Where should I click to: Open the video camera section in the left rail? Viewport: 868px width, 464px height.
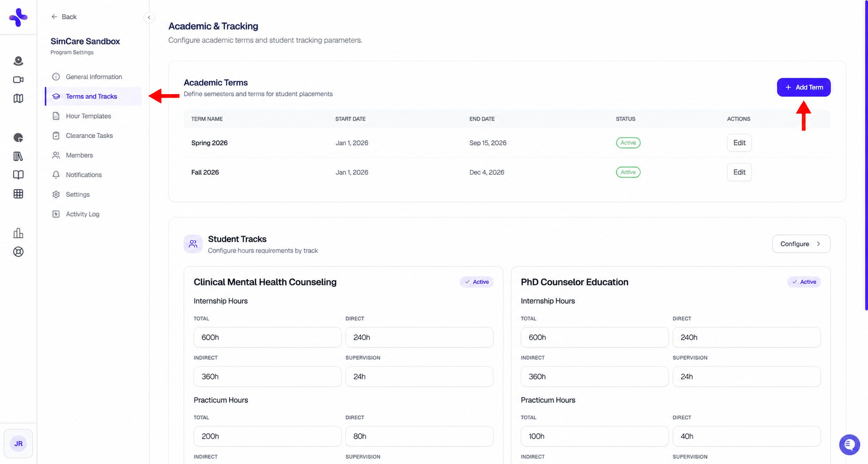click(x=18, y=79)
